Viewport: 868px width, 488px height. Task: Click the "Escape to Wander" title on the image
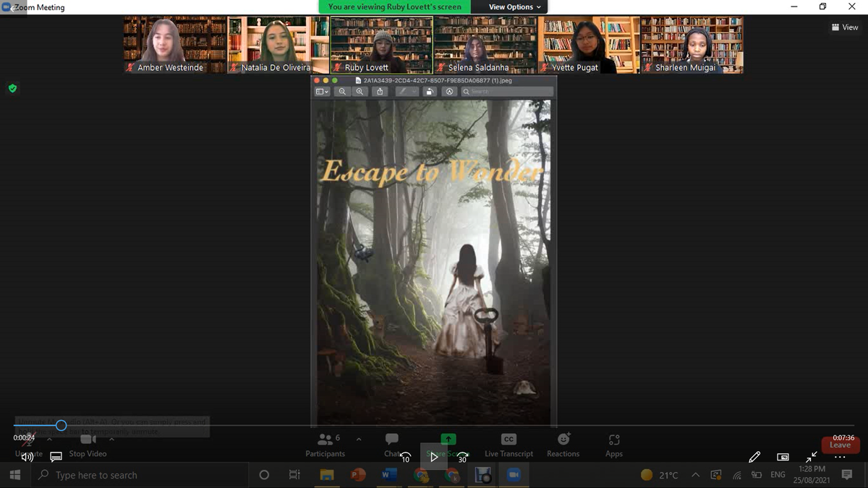(x=432, y=173)
